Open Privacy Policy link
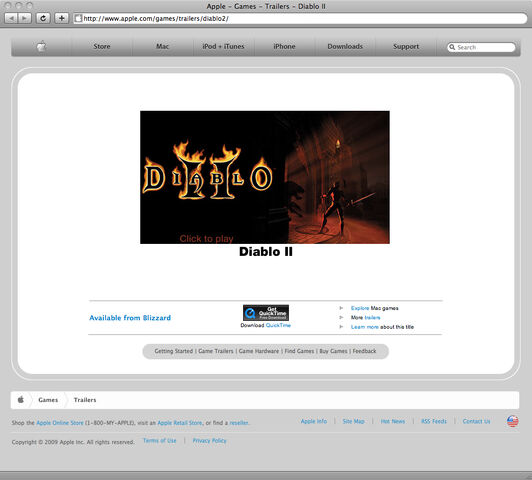This screenshot has width=532, height=480. 209,441
